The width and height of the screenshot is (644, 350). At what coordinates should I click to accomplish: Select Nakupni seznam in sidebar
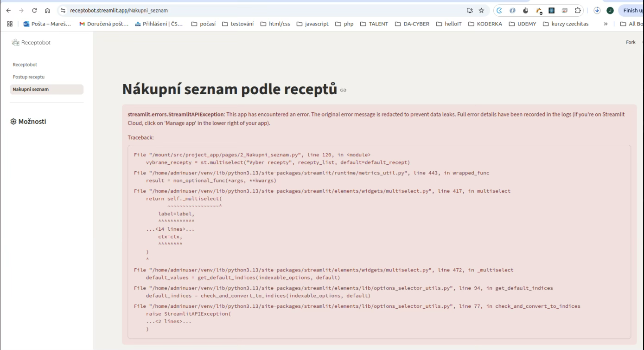coord(31,89)
